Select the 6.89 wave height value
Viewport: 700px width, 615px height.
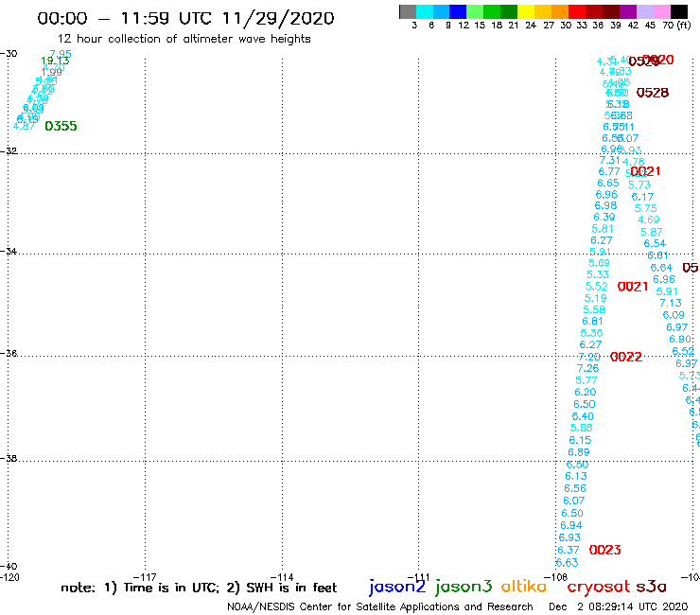pyautogui.click(x=579, y=452)
